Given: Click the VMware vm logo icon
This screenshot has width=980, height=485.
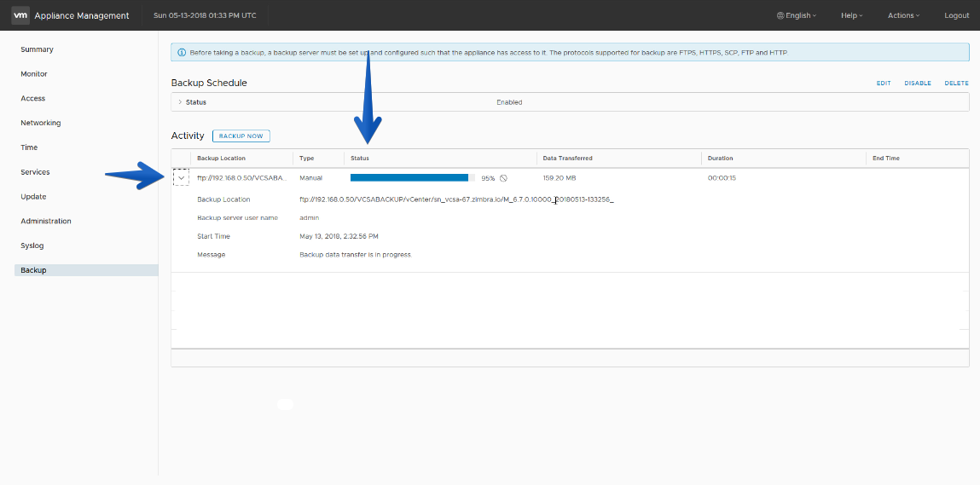Looking at the screenshot, I should coord(20,15).
